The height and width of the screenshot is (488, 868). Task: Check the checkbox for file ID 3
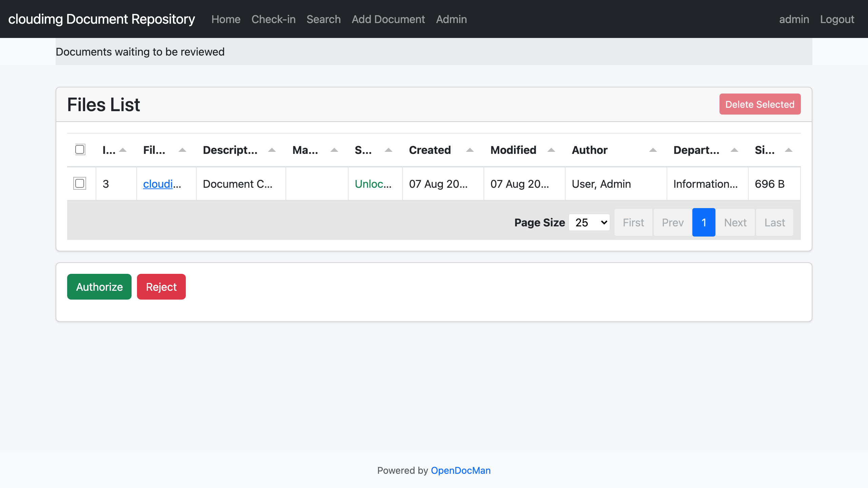[x=80, y=183]
